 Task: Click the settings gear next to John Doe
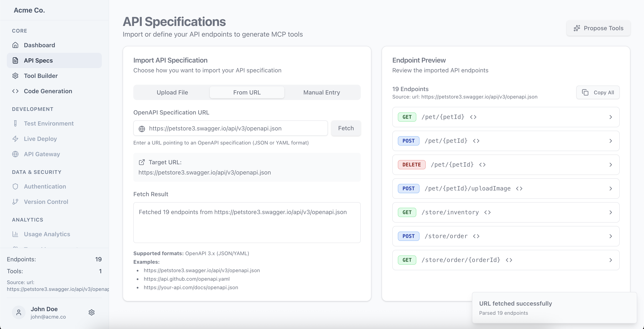coord(92,312)
